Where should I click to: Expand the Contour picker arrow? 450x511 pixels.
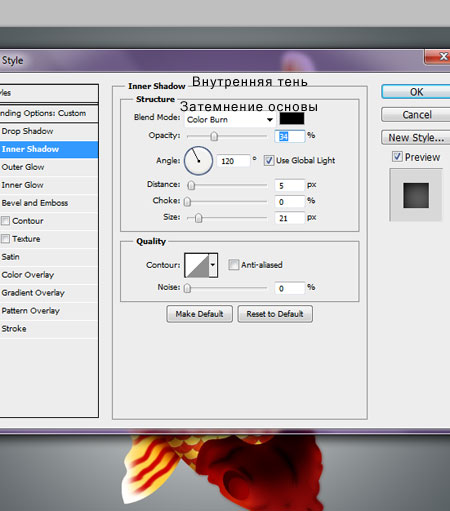[213, 265]
